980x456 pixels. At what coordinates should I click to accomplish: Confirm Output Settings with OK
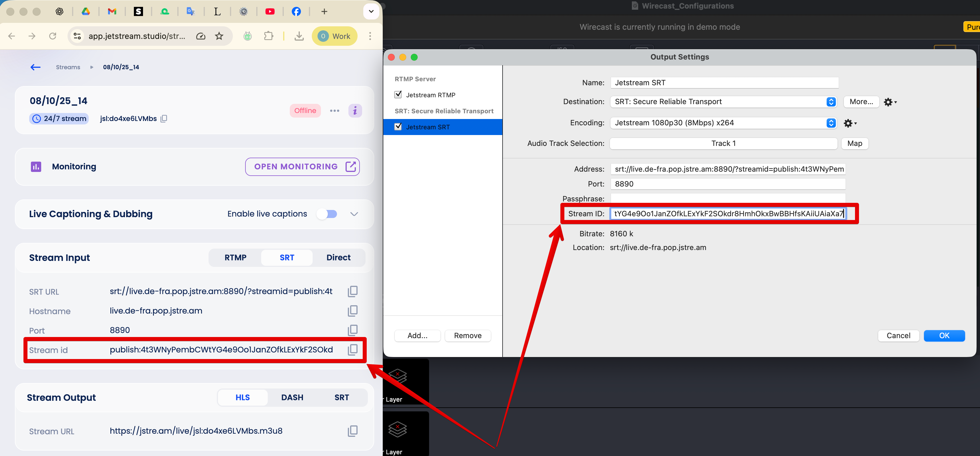coord(944,336)
